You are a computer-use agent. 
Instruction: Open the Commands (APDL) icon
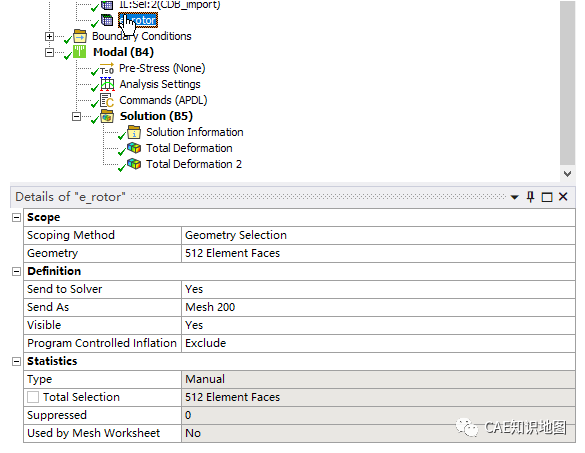coord(107,100)
